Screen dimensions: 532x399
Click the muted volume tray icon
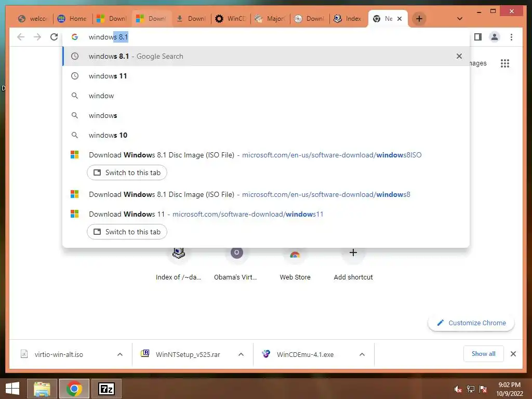(x=458, y=390)
